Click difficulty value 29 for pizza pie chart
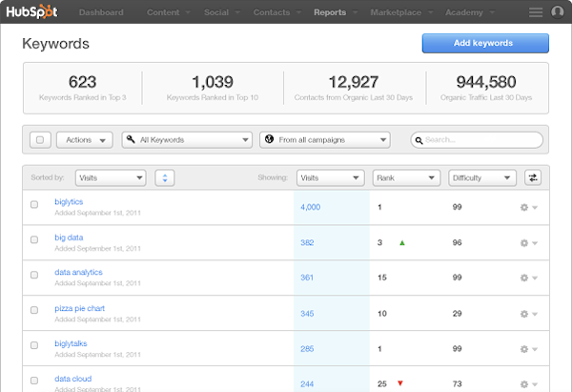Image resolution: width=572 pixels, height=392 pixels. point(457,314)
